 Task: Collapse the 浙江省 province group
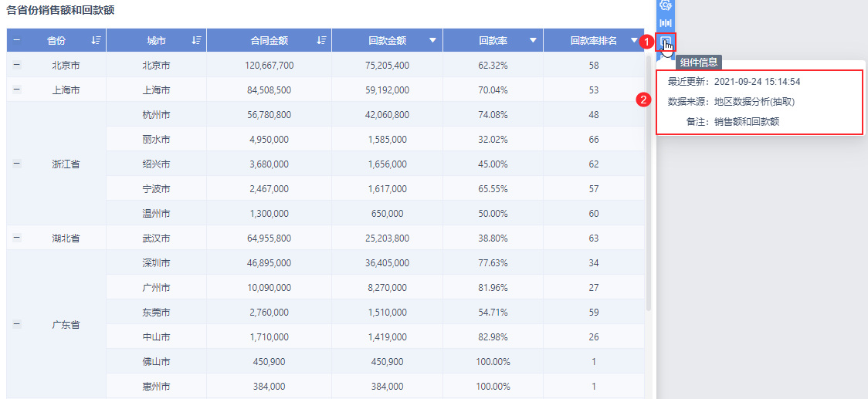(x=17, y=164)
